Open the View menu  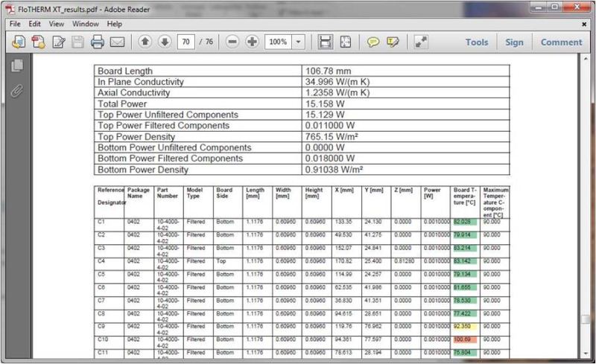(x=57, y=24)
